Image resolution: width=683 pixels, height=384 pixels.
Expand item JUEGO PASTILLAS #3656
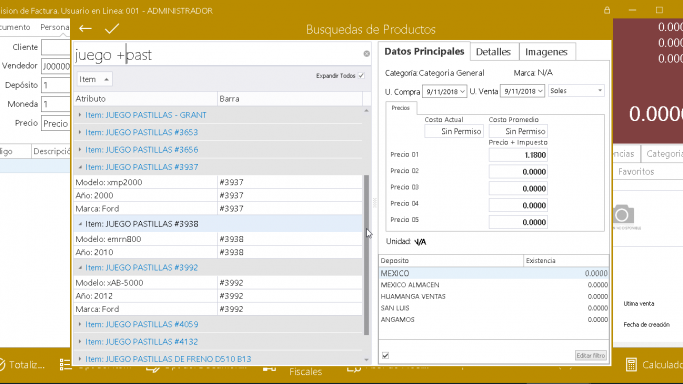coord(80,149)
